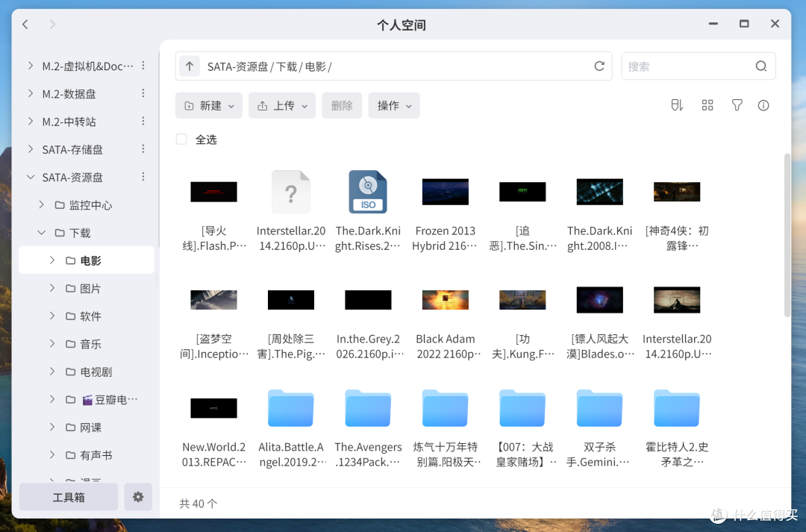Expand the M.2-虚拟机&Doc volume

[x=31, y=65]
